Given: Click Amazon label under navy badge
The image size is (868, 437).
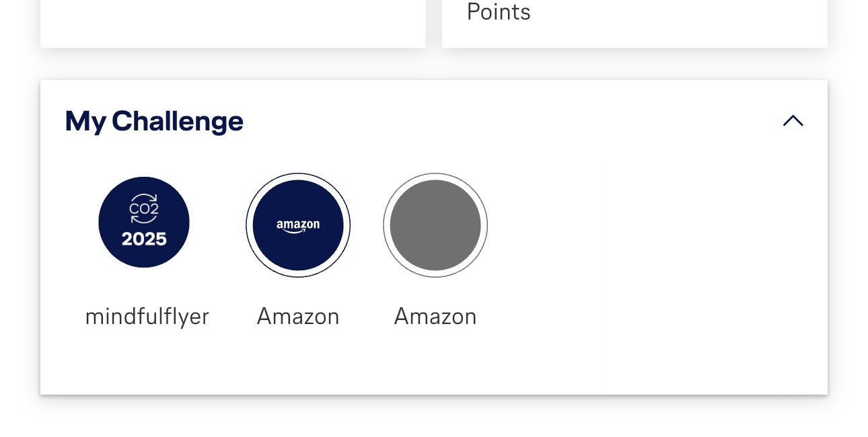Looking at the screenshot, I should [x=298, y=316].
